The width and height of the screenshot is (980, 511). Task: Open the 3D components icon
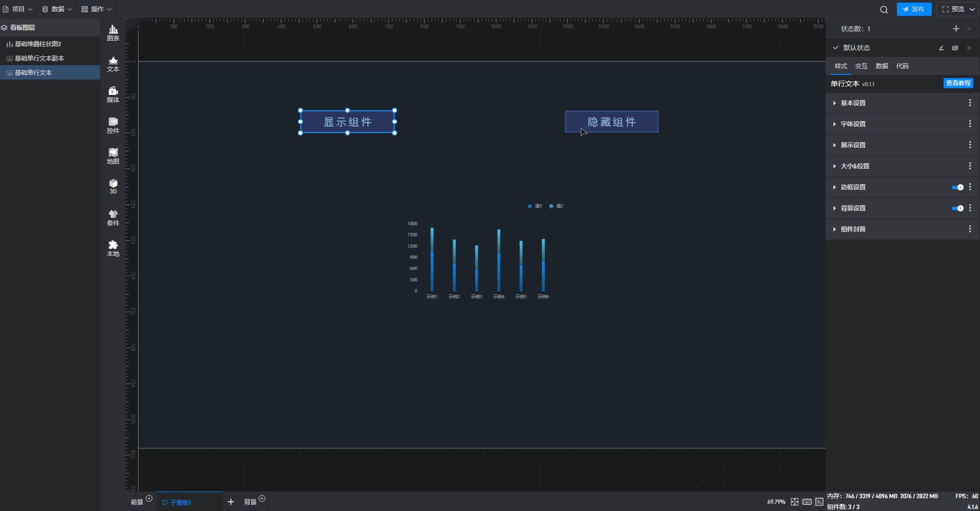tap(113, 187)
